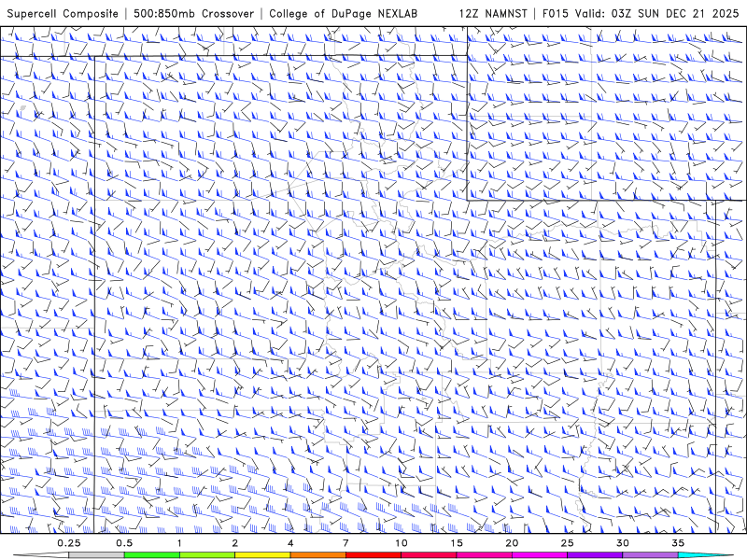Click the gray 0.25–0.5 colorbar segment
Screen dimensions: 747x560
click(96, 555)
